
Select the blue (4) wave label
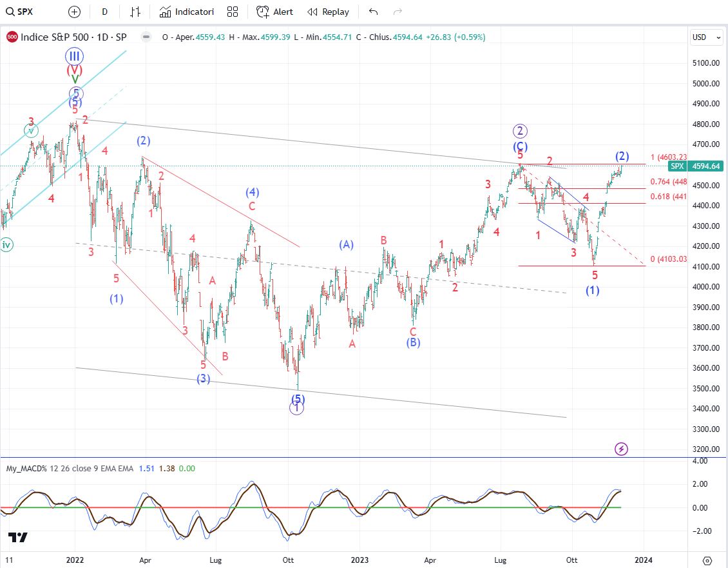coord(252,192)
